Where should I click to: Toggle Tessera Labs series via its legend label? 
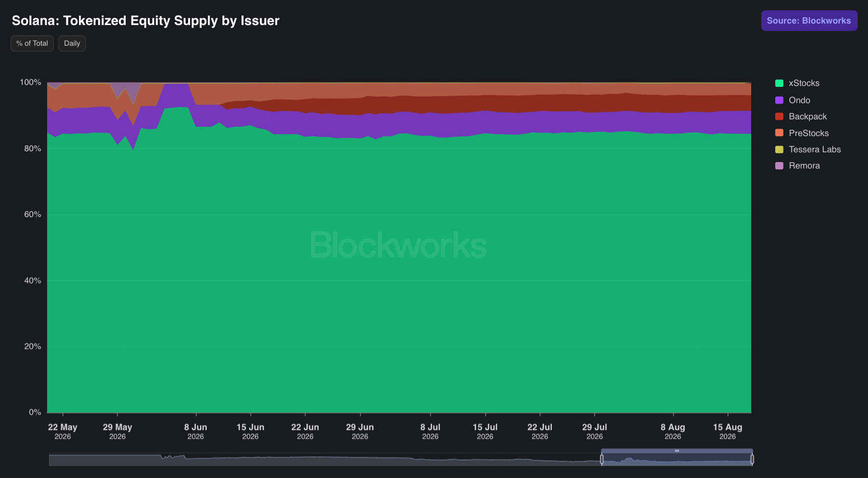[814, 149]
